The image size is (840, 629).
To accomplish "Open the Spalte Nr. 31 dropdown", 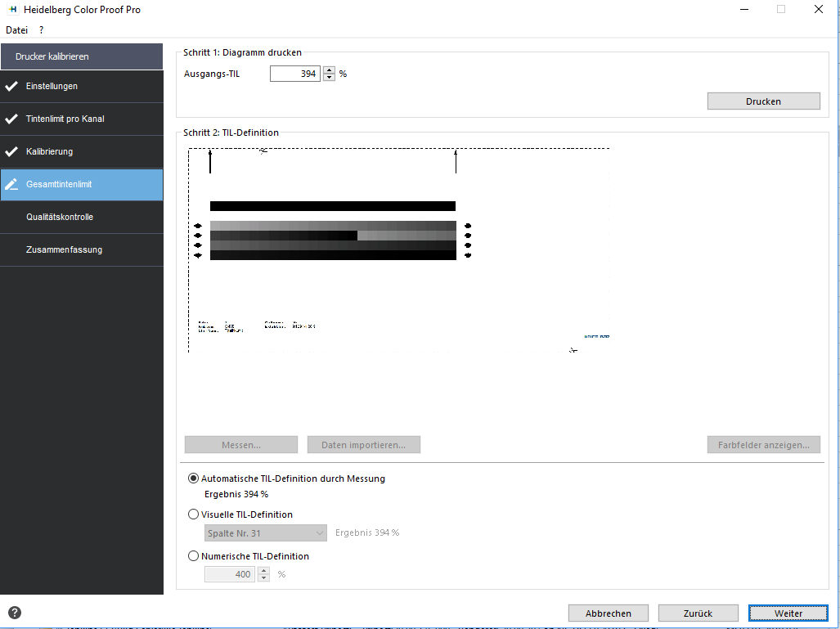I will [265, 533].
